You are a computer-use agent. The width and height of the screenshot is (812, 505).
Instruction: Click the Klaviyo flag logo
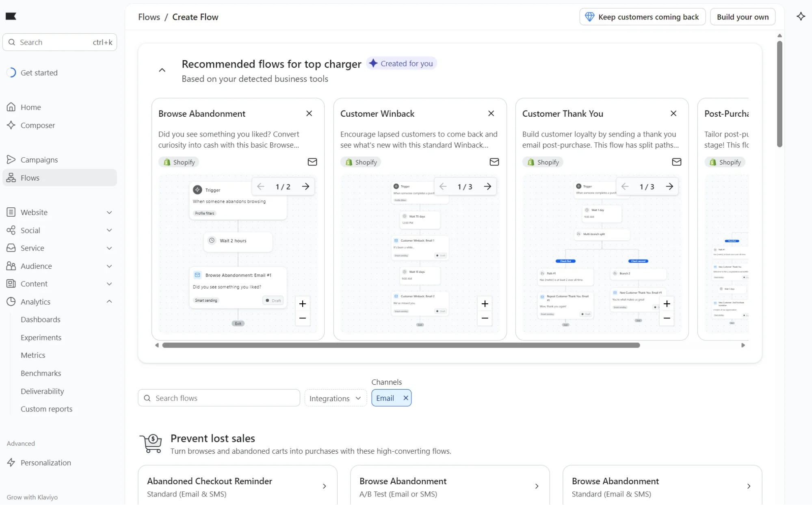(11, 16)
